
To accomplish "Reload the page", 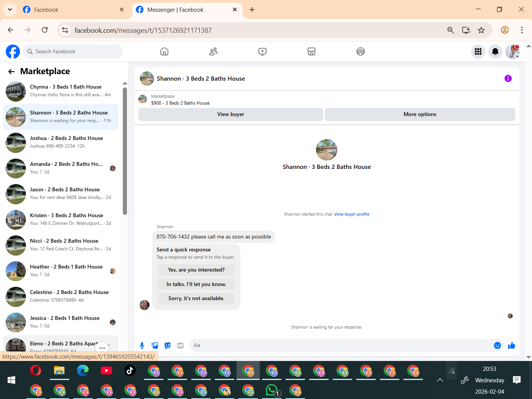I will [x=44, y=30].
